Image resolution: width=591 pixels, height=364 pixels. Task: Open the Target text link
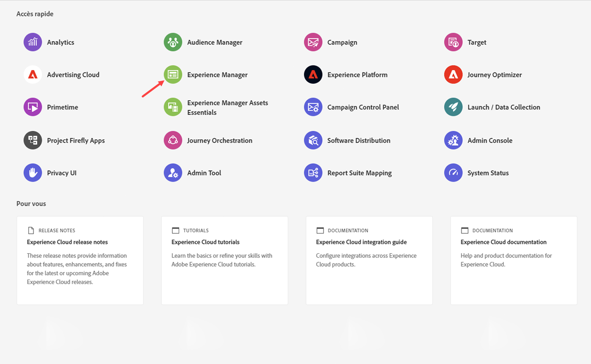(x=477, y=42)
